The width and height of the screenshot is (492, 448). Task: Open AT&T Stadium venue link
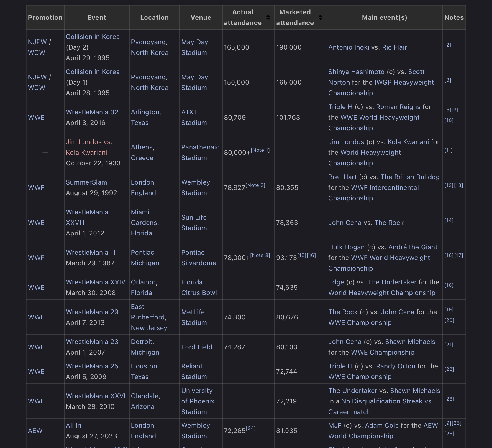[194, 118]
